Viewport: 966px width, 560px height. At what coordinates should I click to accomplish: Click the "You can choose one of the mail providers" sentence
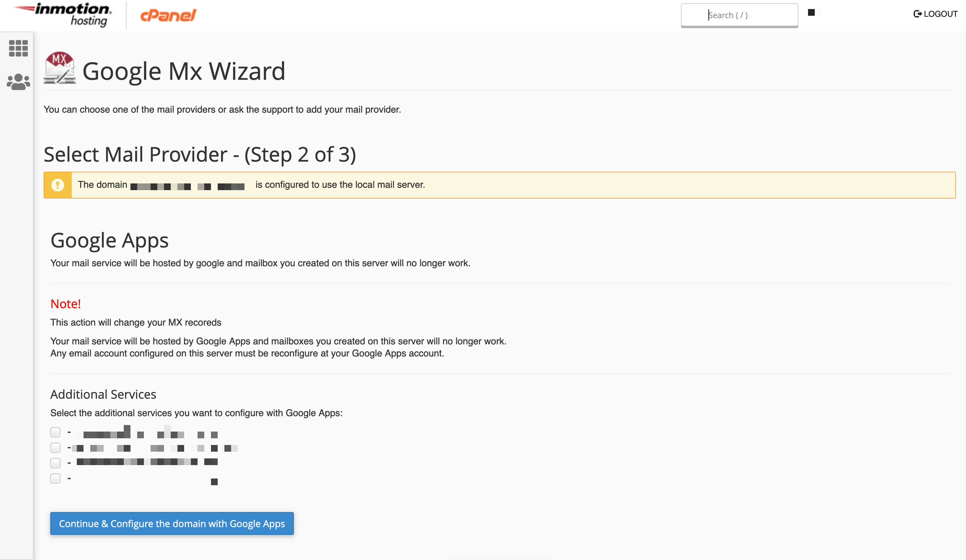[222, 110]
